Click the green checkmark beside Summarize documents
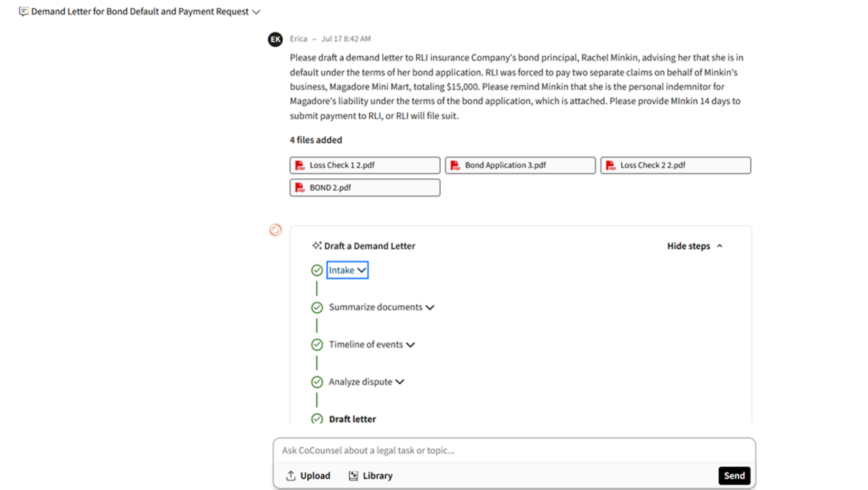The width and height of the screenshot is (868, 490). coord(317,307)
